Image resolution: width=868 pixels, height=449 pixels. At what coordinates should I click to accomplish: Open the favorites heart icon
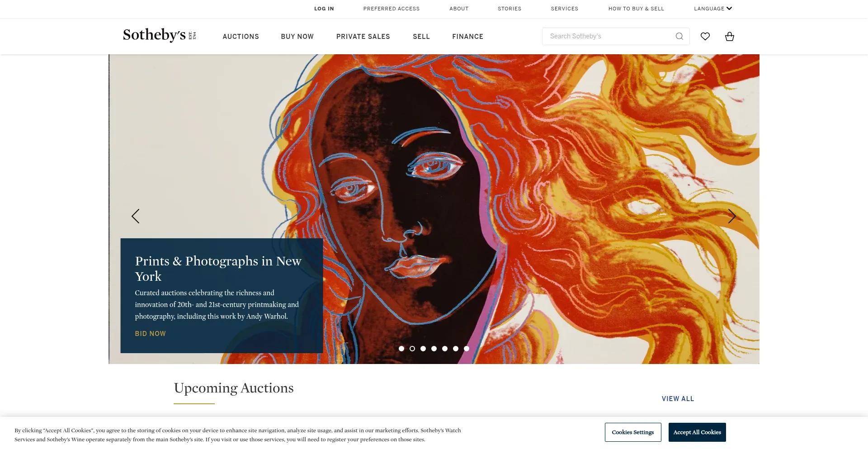(x=705, y=36)
